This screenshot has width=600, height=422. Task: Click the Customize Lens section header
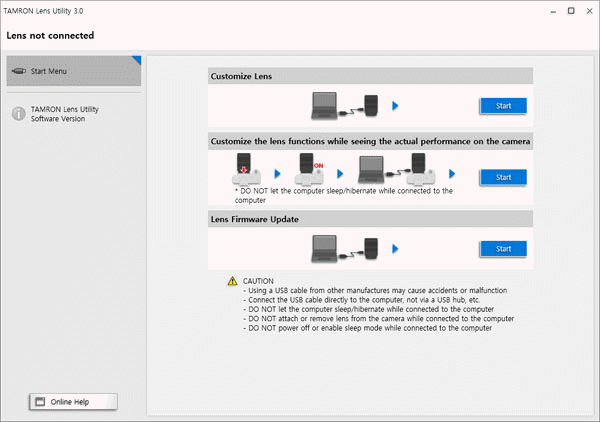370,76
